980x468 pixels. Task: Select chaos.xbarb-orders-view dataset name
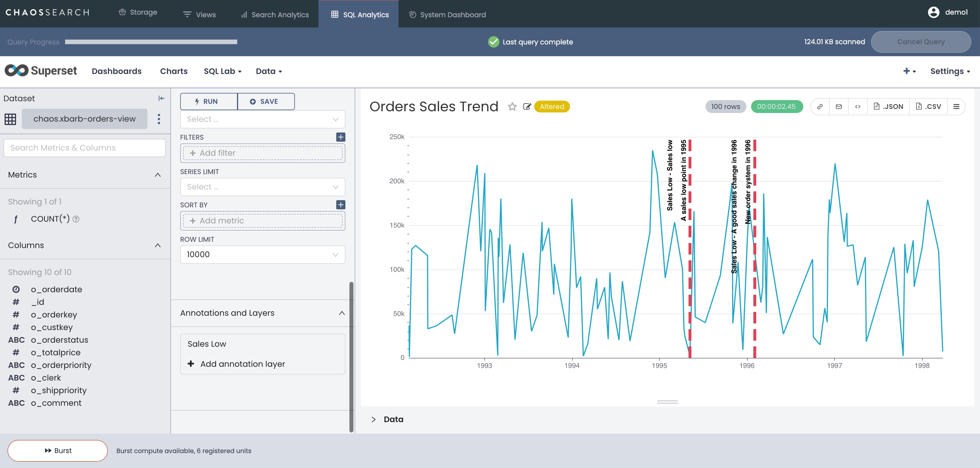[84, 119]
